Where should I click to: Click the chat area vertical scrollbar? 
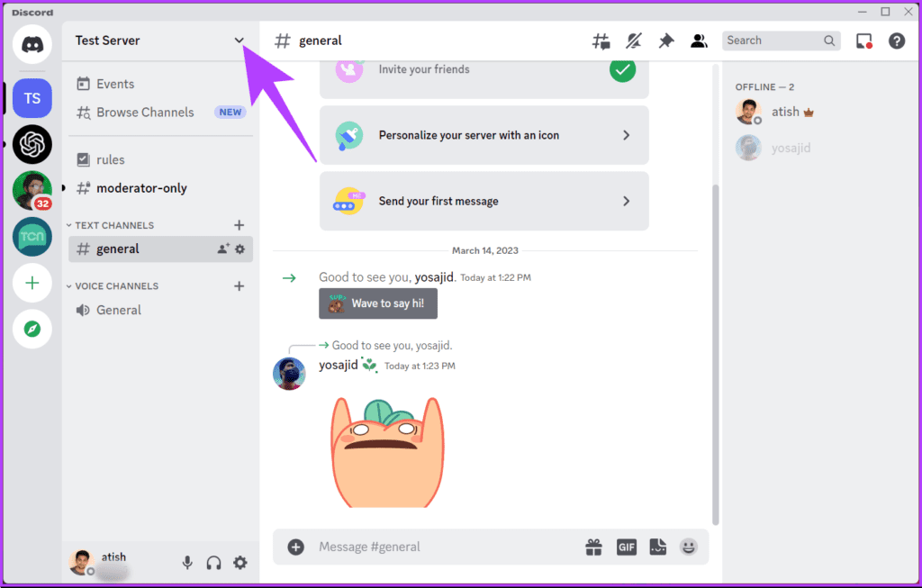pyautogui.click(x=716, y=355)
